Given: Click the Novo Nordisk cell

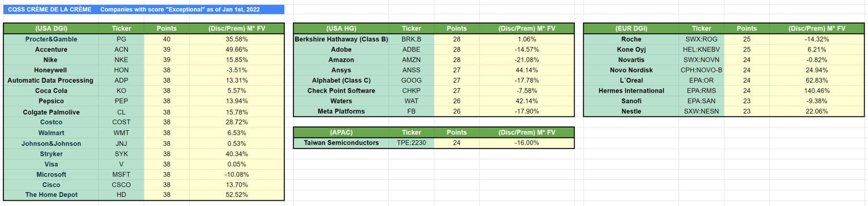Looking at the screenshot, I should click(631, 70).
